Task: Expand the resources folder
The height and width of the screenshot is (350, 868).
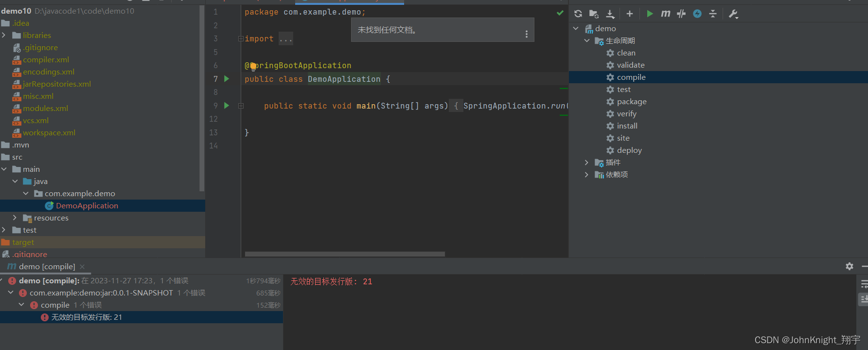Action: click(15, 218)
